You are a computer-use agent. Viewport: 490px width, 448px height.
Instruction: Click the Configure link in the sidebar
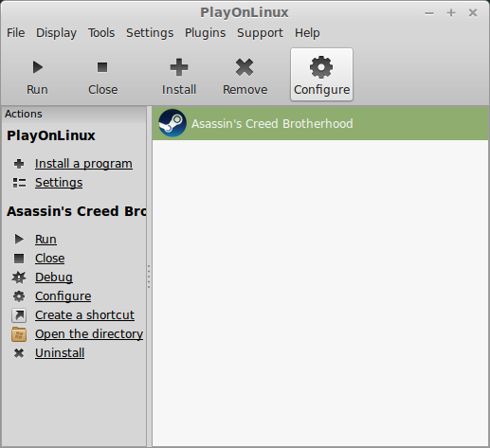click(64, 296)
